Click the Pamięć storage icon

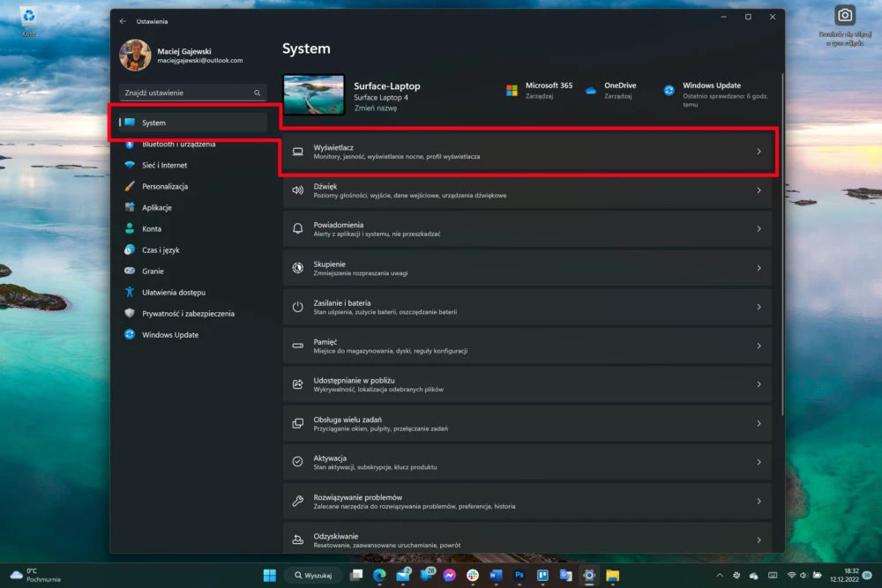[x=297, y=346]
